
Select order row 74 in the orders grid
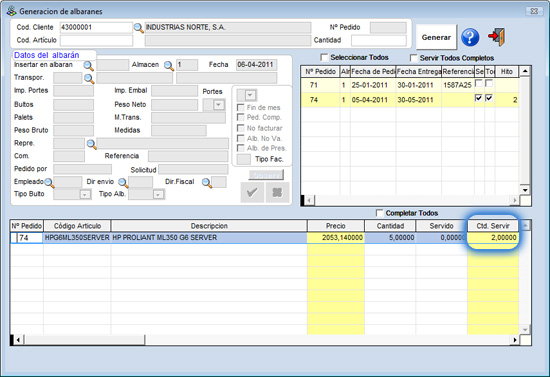410,100
